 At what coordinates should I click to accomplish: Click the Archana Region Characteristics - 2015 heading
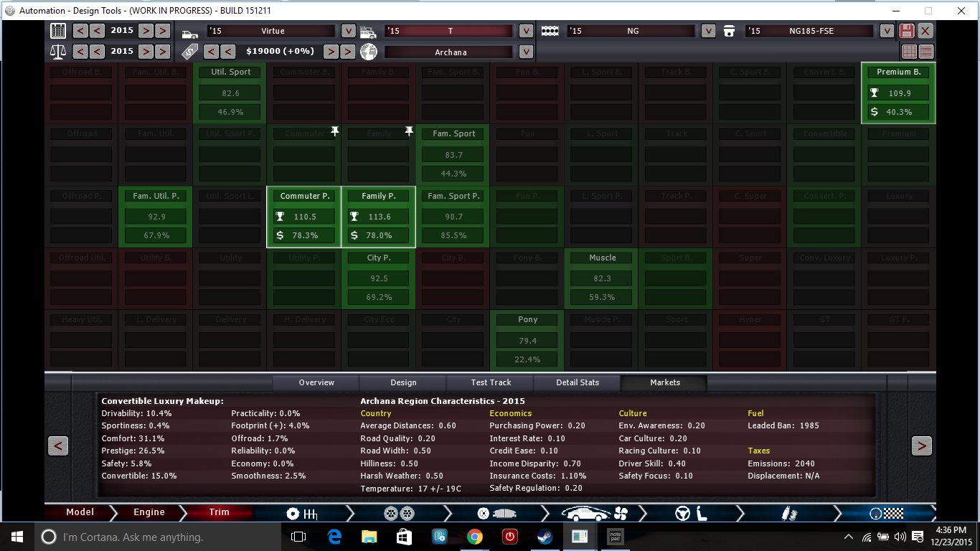pos(443,401)
